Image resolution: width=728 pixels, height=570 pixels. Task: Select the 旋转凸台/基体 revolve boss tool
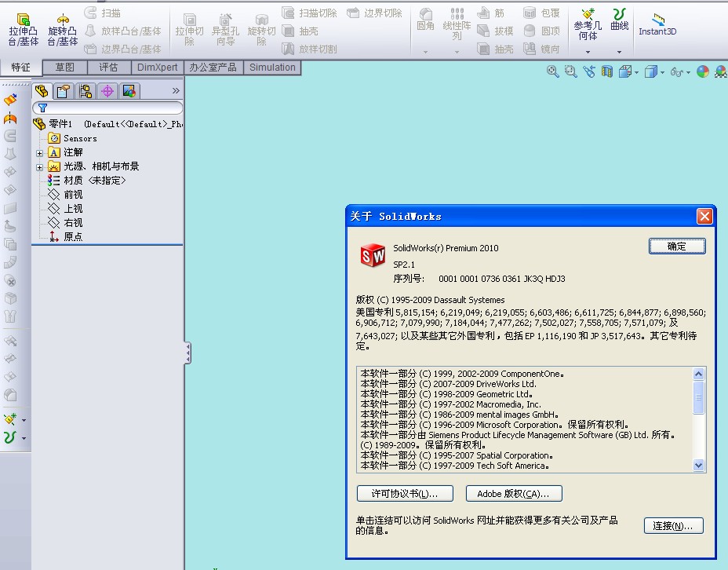click(62, 30)
